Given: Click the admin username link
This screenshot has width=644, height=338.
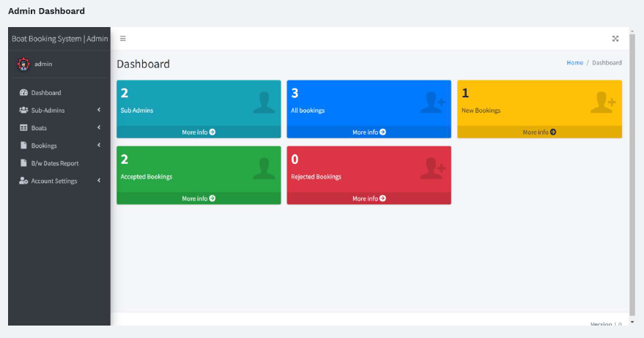Looking at the screenshot, I should 43,64.
